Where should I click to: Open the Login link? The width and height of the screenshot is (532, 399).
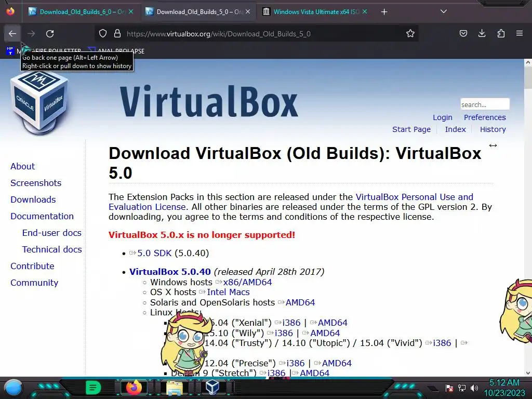pyautogui.click(x=443, y=117)
